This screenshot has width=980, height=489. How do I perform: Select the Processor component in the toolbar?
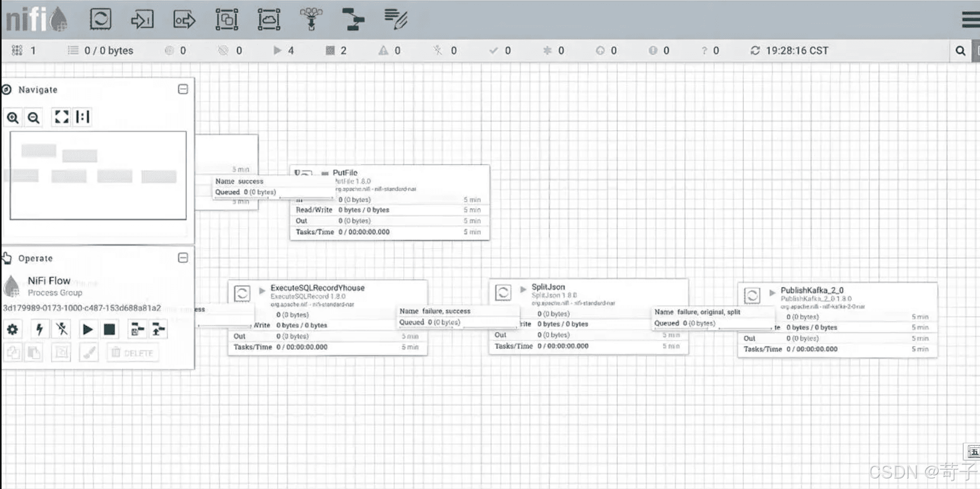click(100, 19)
